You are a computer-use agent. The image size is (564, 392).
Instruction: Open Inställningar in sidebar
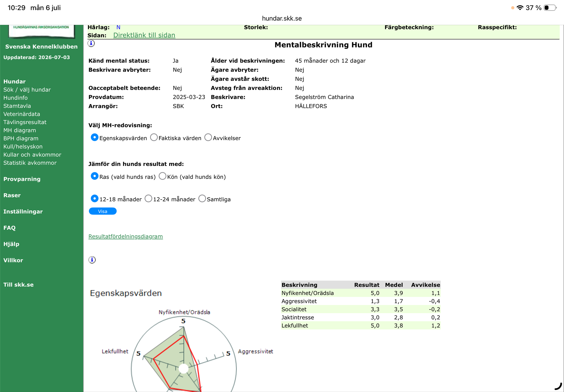[23, 212]
